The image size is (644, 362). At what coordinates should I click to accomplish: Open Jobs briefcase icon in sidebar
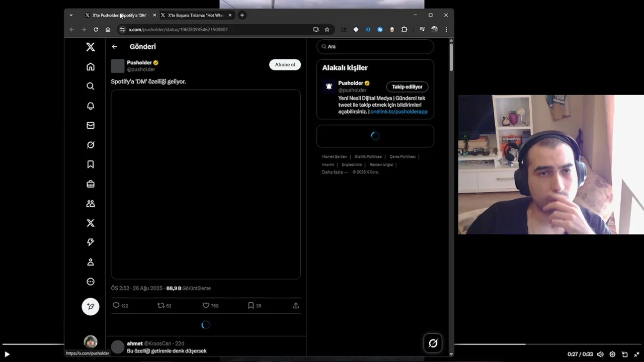[x=91, y=184]
